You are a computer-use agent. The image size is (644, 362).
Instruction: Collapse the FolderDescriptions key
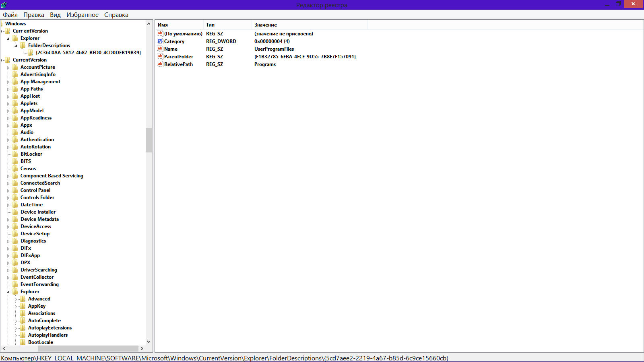(x=16, y=46)
